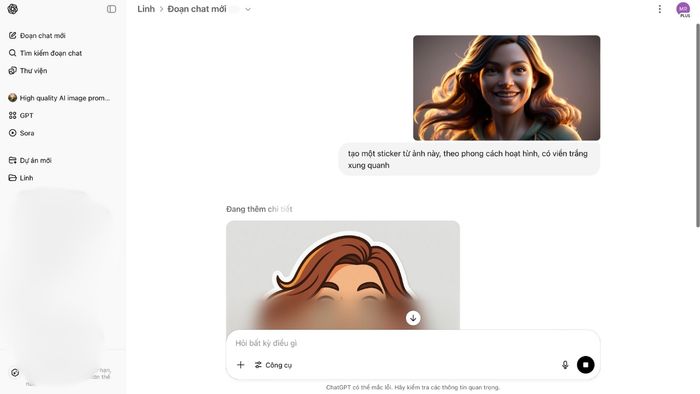Open the GPT explorer item
The height and width of the screenshot is (394, 700).
click(x=61, y=116)
